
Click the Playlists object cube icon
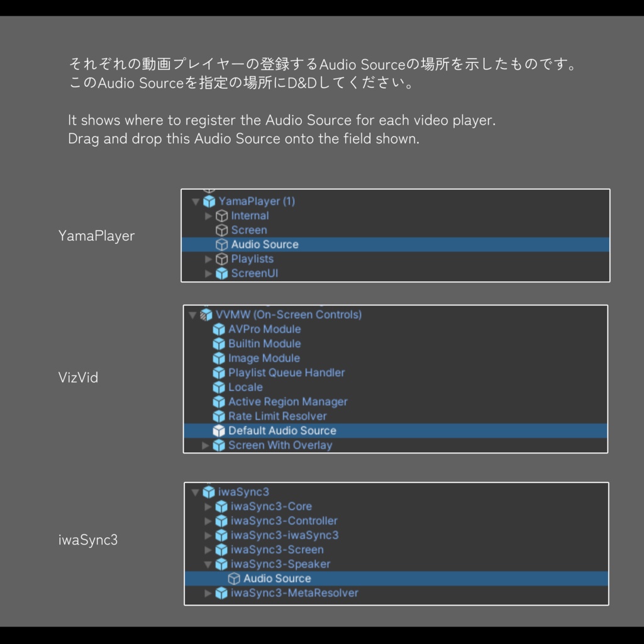222,258
